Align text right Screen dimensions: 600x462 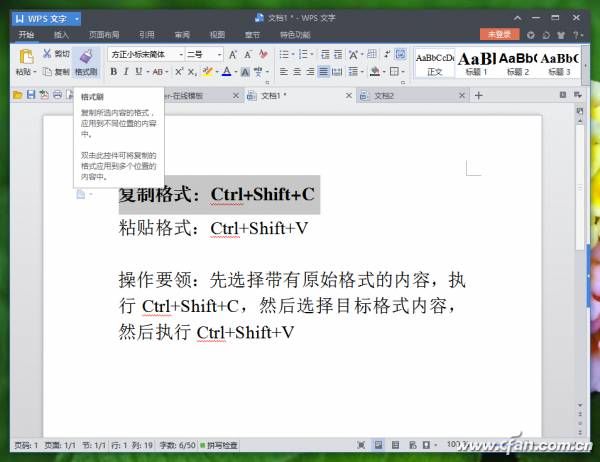pyautogui.click(x=310, y=72)
